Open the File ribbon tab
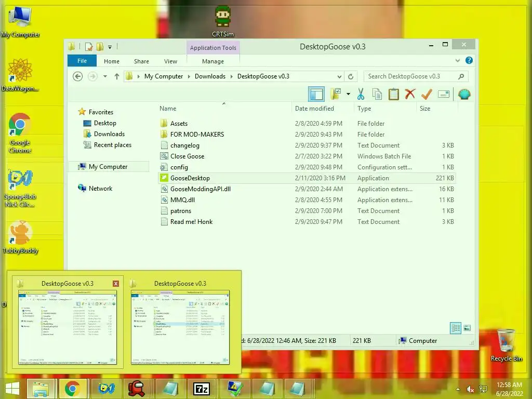Image resolution: width=532 pixels, height=399 pixels. [x=82, y=61]
